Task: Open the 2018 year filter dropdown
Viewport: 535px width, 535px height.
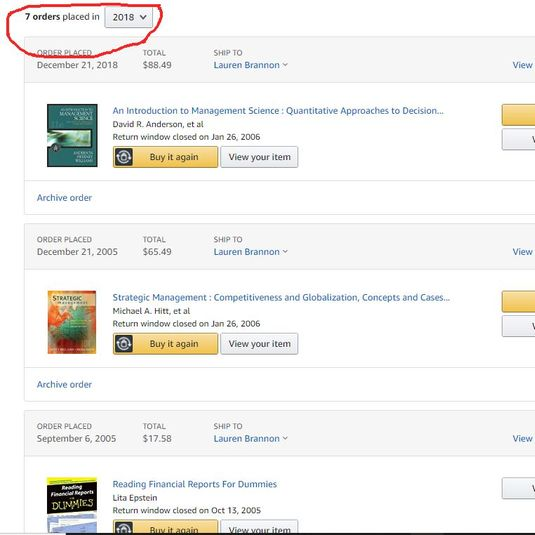Action: tap(129, 17)
